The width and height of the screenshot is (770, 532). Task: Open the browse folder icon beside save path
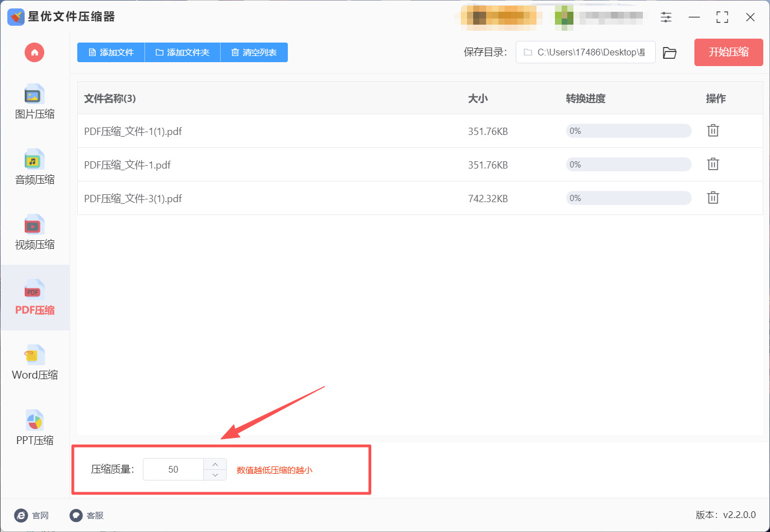670,53
